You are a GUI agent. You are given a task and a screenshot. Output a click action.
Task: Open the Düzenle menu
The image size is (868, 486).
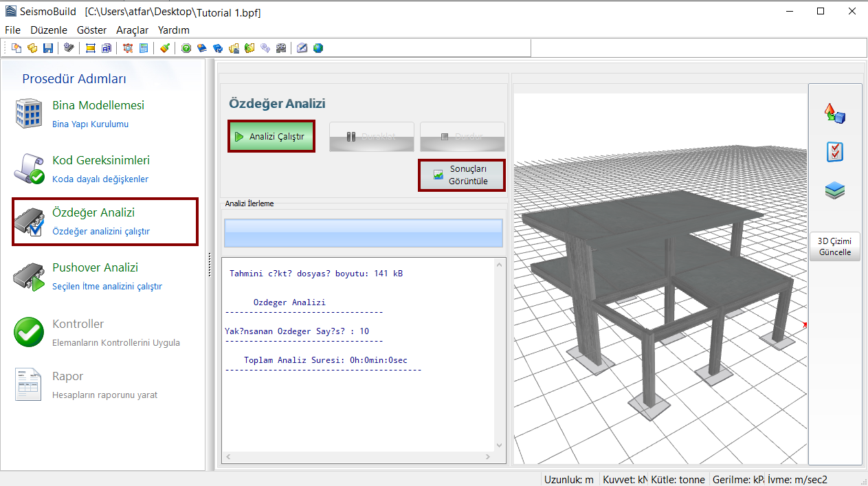tap(49, 30)
